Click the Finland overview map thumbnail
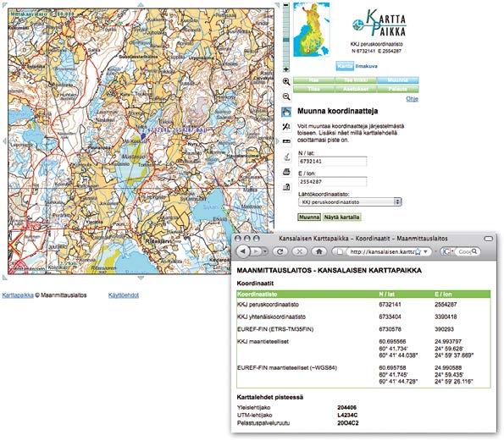This screenshot has width=504, height=446. click(x=312, y=30)
